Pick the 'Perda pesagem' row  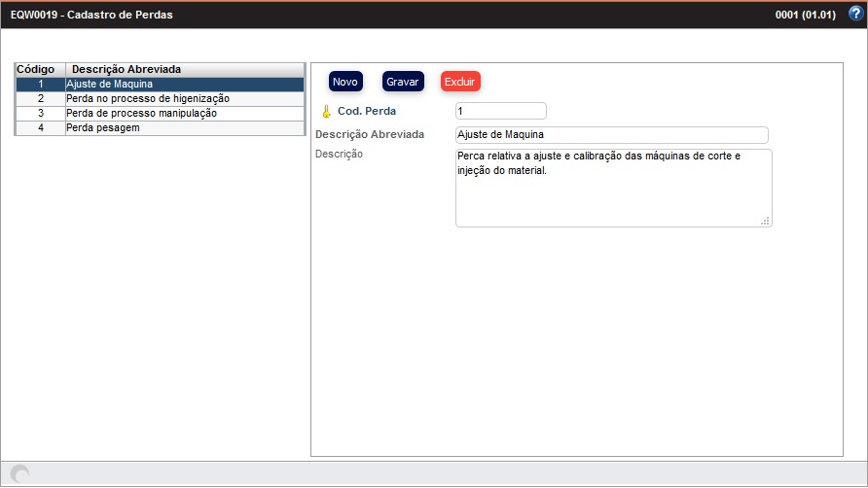point(185,128)
